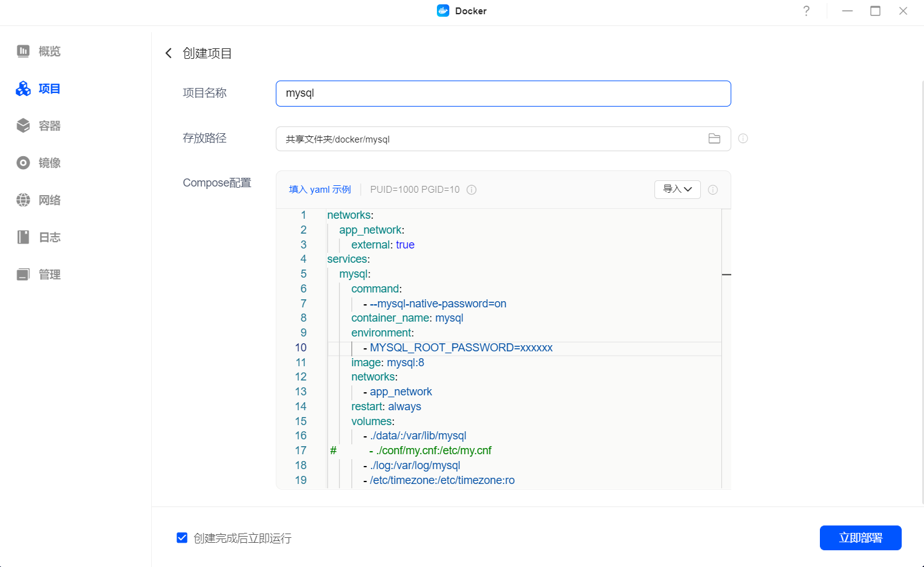Click the Log (日志) book icon

click(x=23, y=237)
